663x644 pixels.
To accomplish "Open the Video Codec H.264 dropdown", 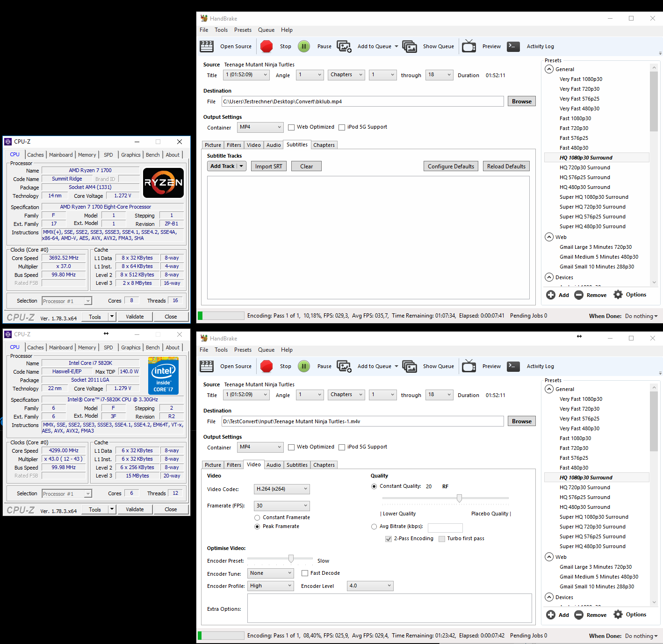I will point(282,489).
